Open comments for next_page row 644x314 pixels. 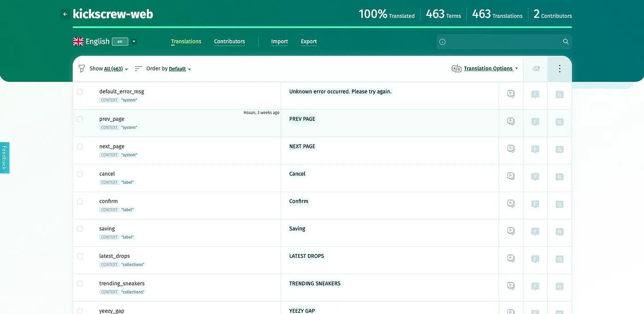click(x=511, y=149)
